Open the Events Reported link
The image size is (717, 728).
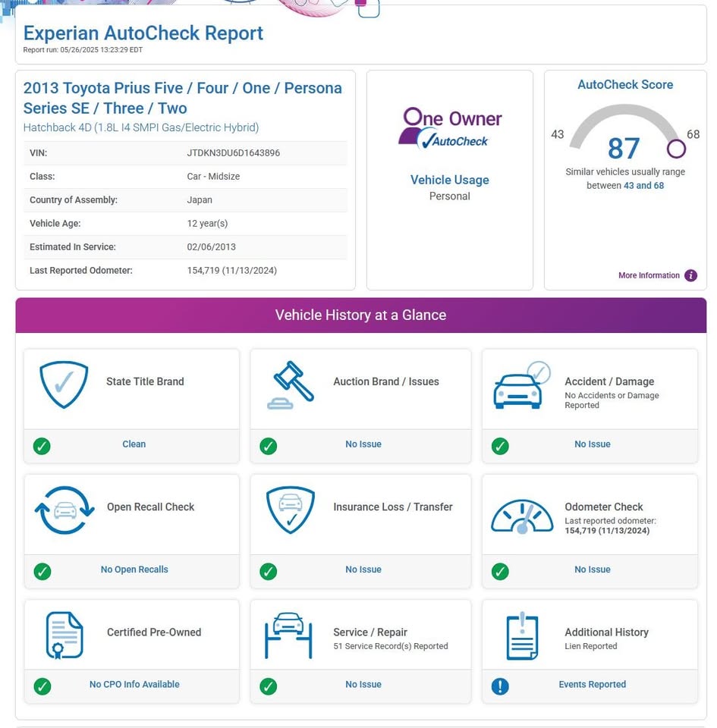pyautogui.click(x=592, y=684)
